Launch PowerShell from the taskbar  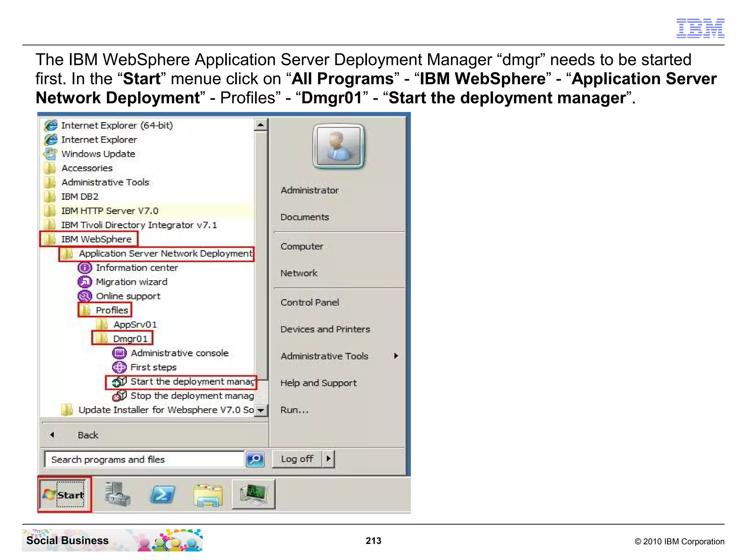pyautogui.click(x=162, y=495)
